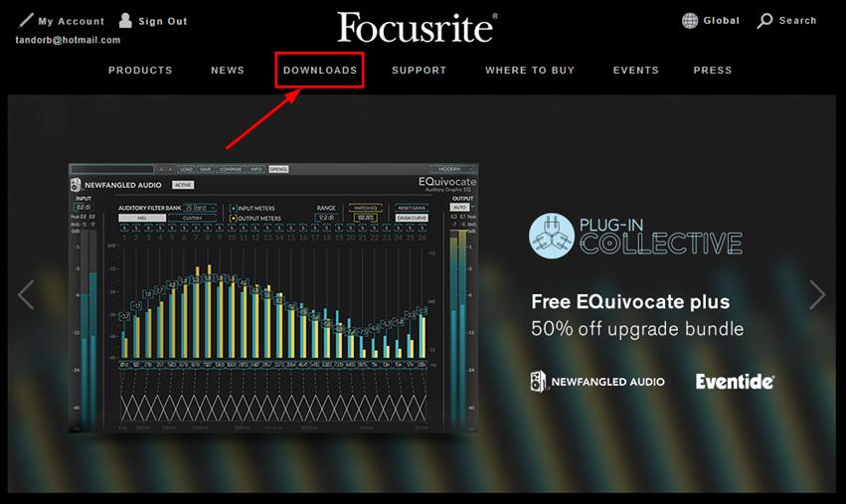The width and height of the screenshot is (846, 504).
Task: Open the SUPPORT menu item
Action: pos(420,71)
